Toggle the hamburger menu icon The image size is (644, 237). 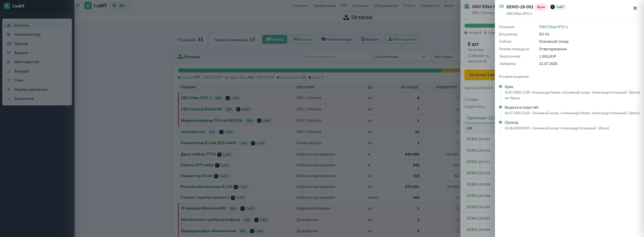tap(78, 6)
